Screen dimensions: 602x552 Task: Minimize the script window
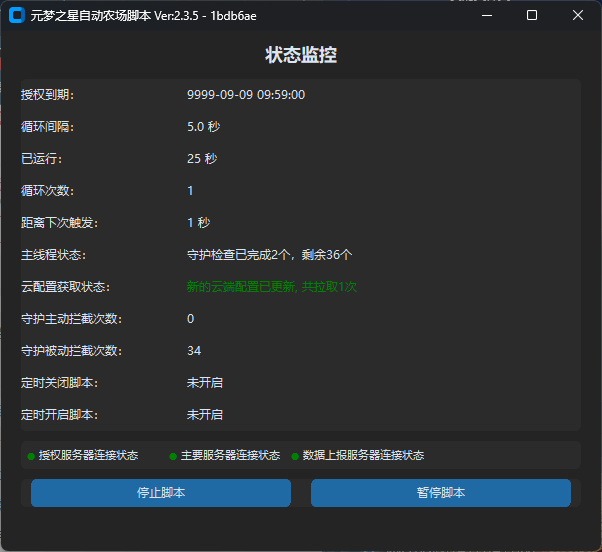(x=487, y=15)
